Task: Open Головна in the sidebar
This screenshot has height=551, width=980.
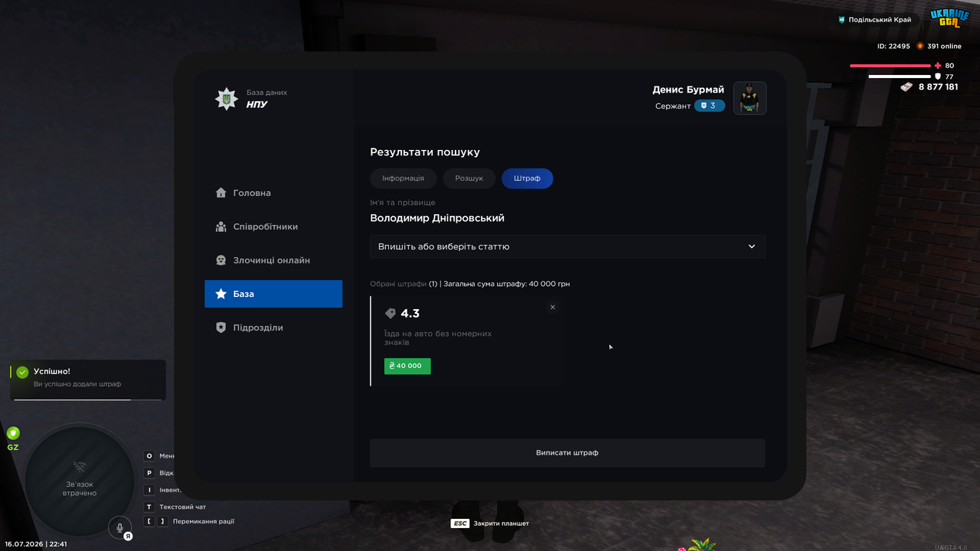Action: click(273, 193)
